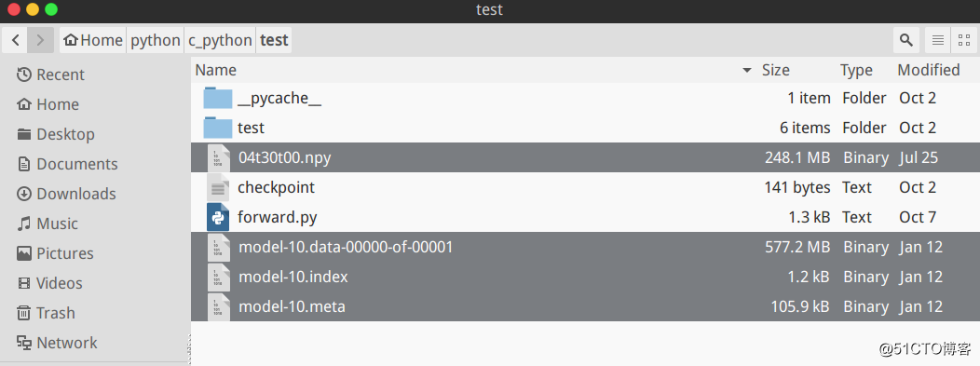Click the search magnifier icon

(905, 41)
